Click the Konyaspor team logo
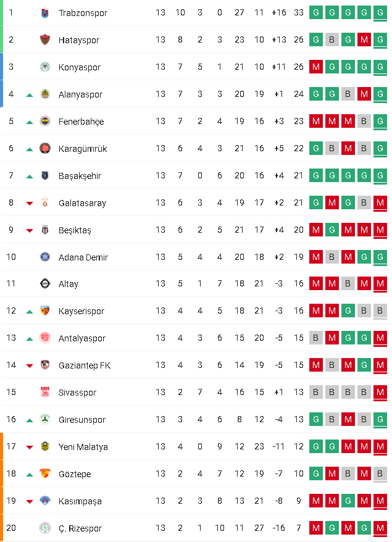The width and height of the screenshot is (392, 542). click(x=44, y=67)
